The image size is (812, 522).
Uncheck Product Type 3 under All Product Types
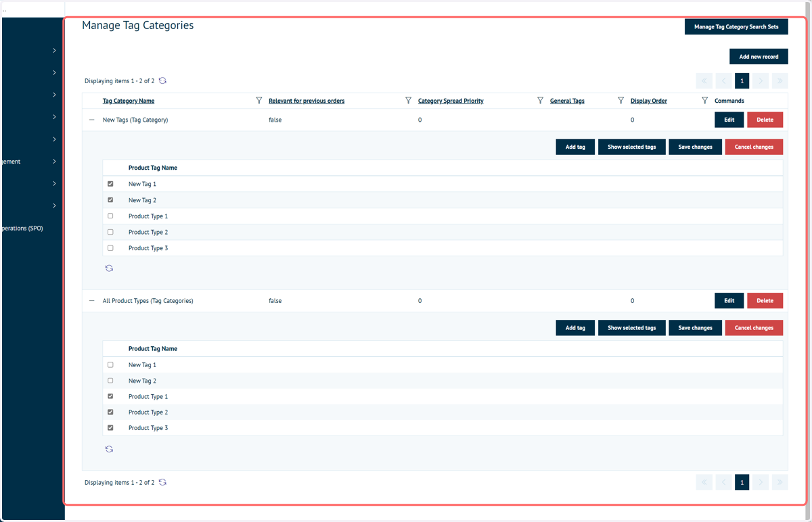point(110,428)
